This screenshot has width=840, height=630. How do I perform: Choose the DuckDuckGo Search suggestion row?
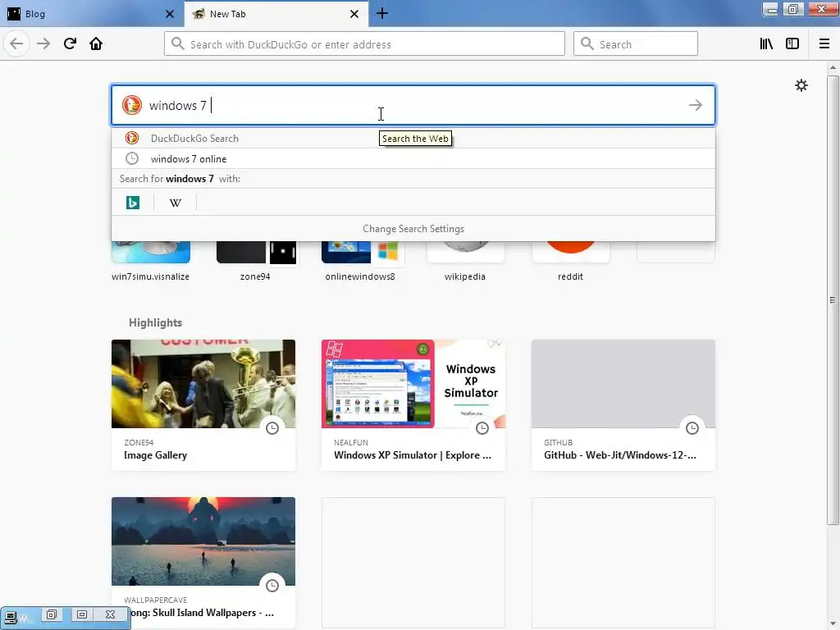413,138
